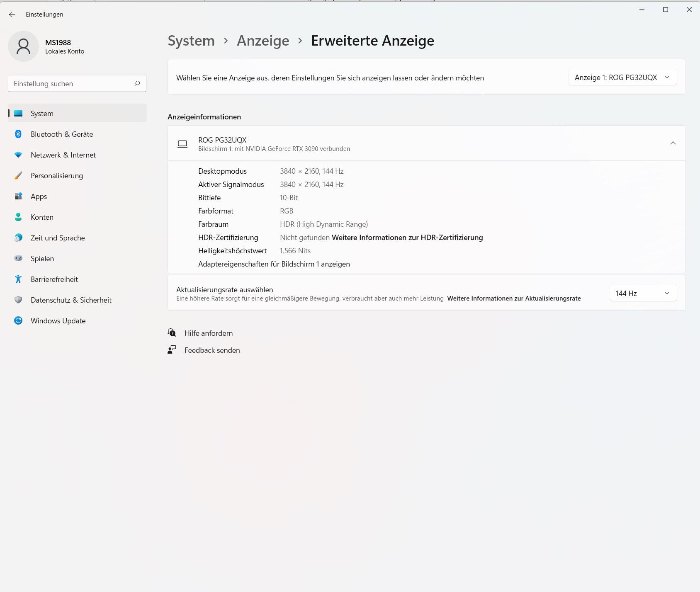Click the ROG PG32UQX monitor icon
The height and width of the screenshot is (592, 700).
(x=182, y=144)
